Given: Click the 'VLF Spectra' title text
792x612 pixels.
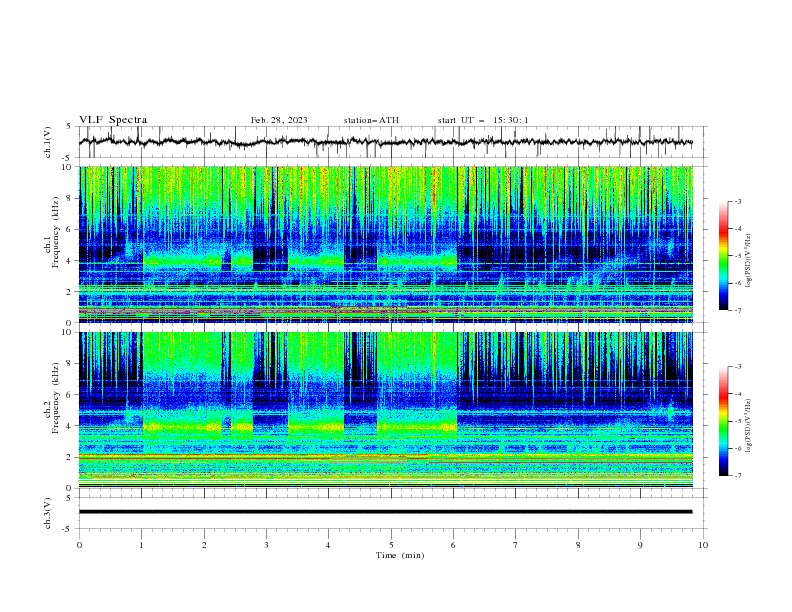Looking at the screenshot, I should (x=113, y=120).
